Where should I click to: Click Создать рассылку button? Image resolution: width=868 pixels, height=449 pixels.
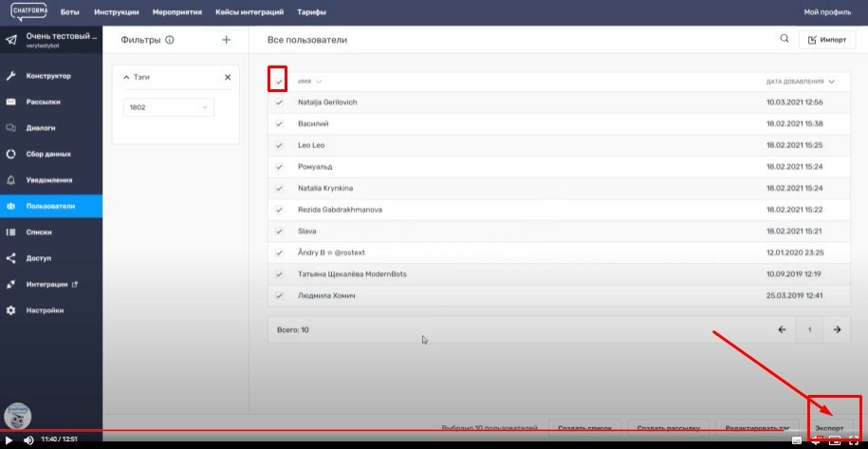click(668, 428)
